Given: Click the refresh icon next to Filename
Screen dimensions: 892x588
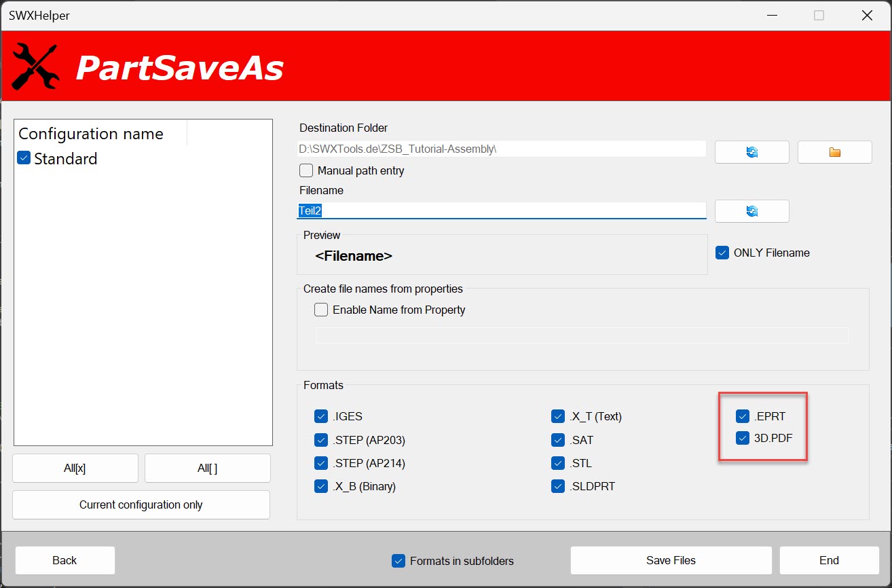Looking at the screenshot, I should 751,210.
